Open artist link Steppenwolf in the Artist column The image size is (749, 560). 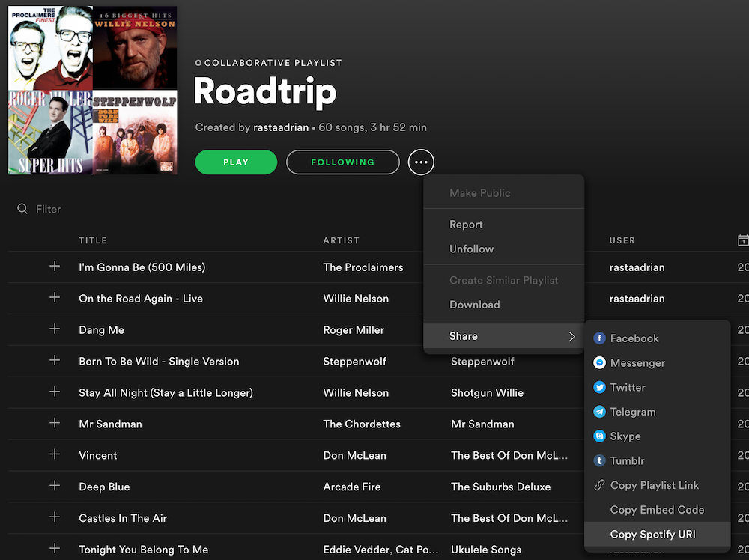[x=354, y=362]
